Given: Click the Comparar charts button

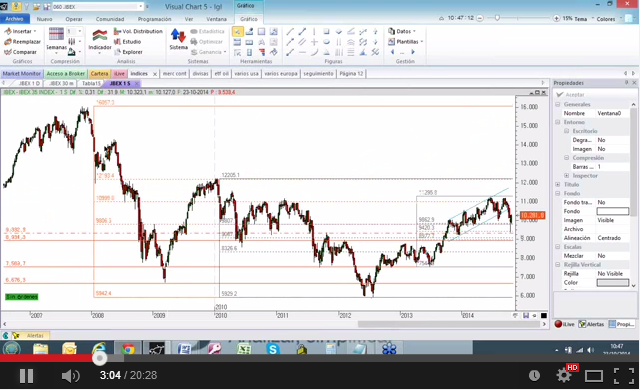Looking at the screenshot, I should tap(20, 52).
